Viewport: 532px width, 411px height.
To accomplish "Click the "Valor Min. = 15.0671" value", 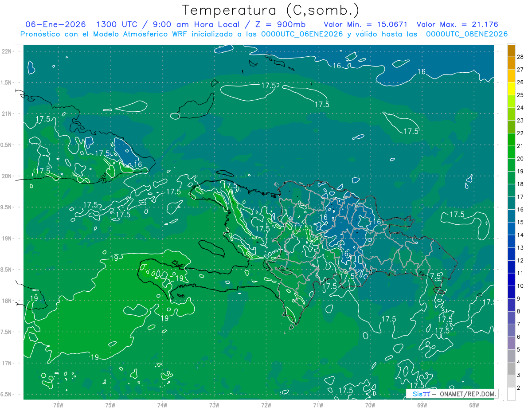I will point(366,24).
